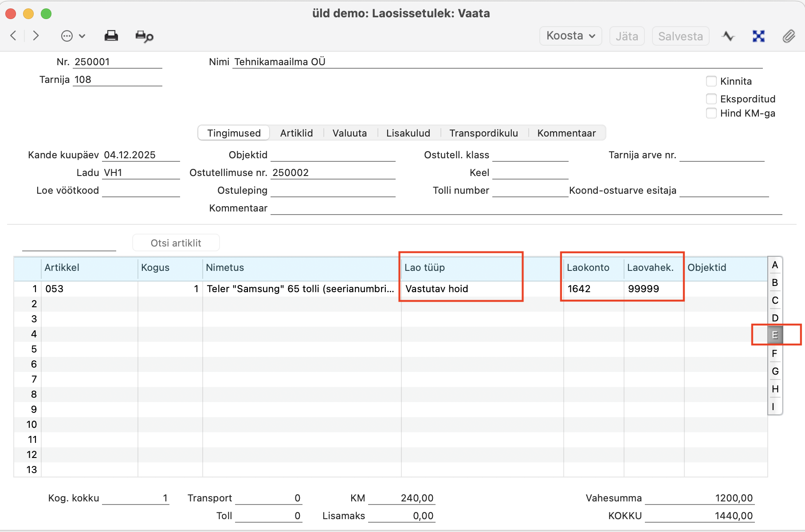Open the Transpordikulu tab
Viewport: 805px width, 532px height.
coord(483,133)
